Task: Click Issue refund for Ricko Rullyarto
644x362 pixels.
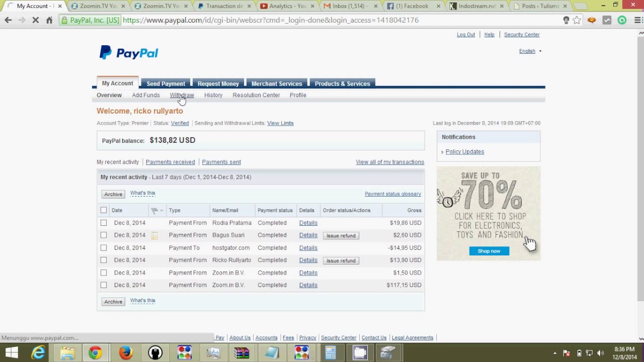Action: [x=341, y=260]
